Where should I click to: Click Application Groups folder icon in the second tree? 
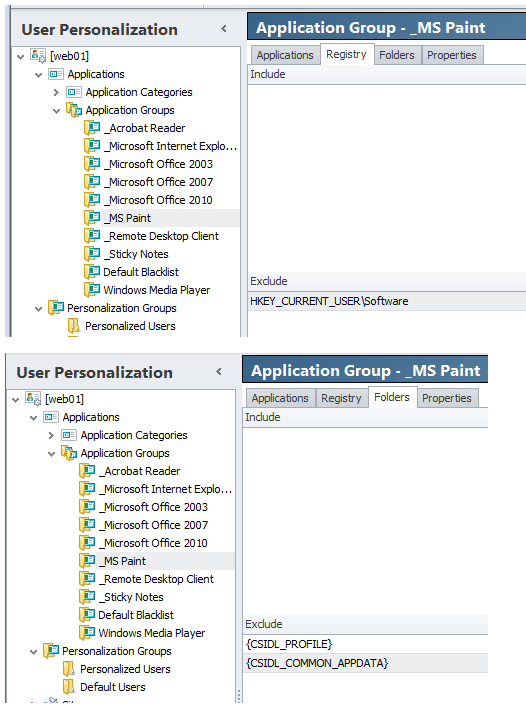point(69,453)
